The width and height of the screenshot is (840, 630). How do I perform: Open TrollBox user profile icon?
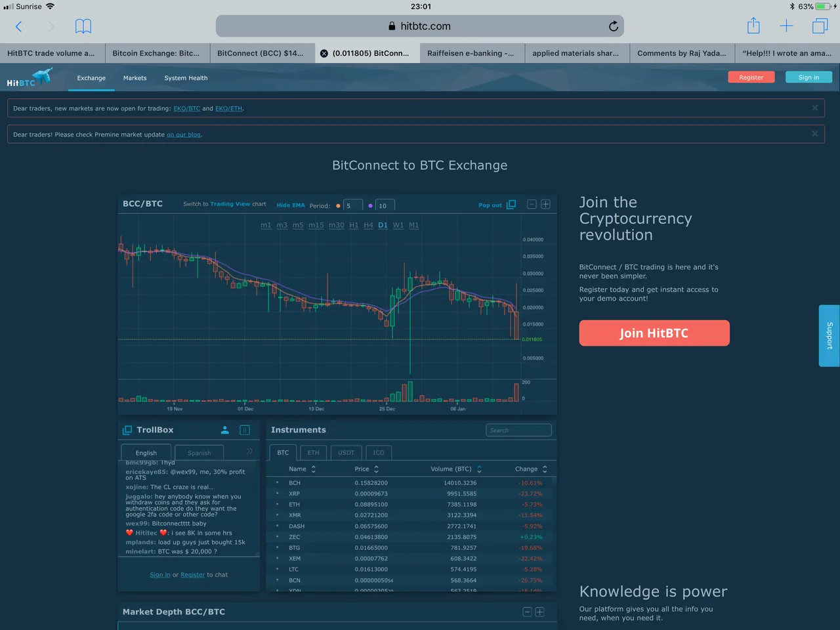coord(224,430)
